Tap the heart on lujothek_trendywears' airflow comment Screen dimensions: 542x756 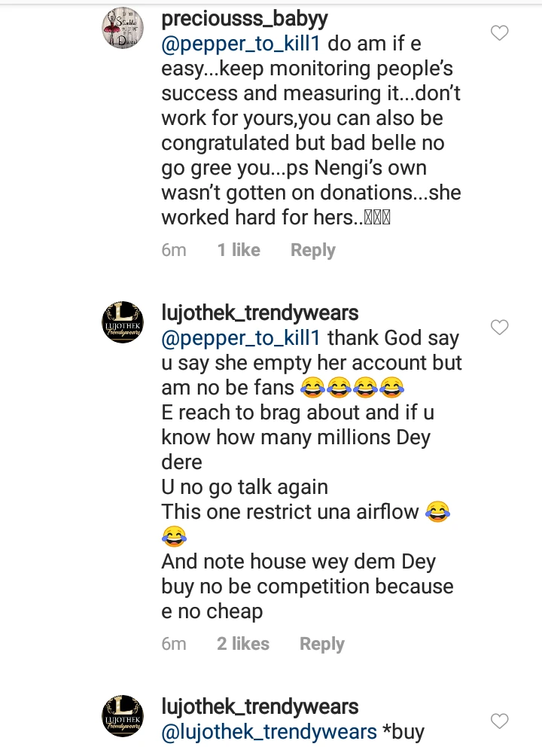point(499,328)
